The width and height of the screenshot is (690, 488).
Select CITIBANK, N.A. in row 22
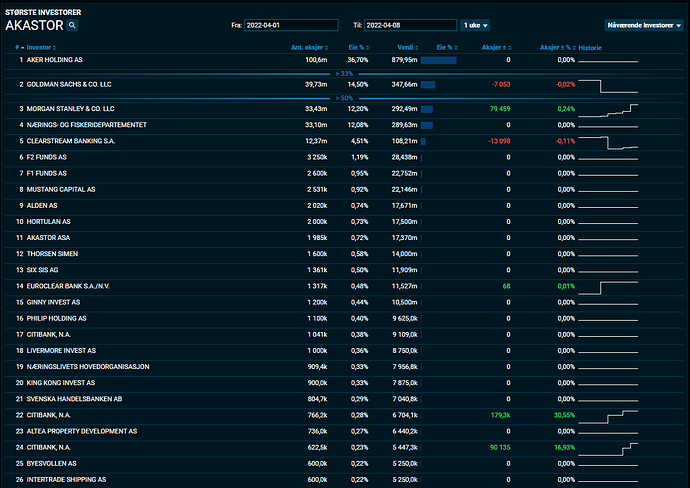[48, 415]
